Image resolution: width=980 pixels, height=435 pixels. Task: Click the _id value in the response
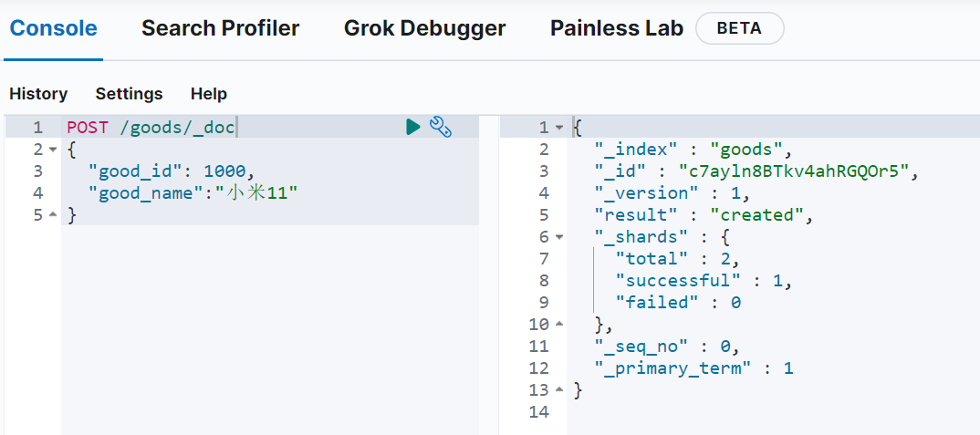(796, 171)
